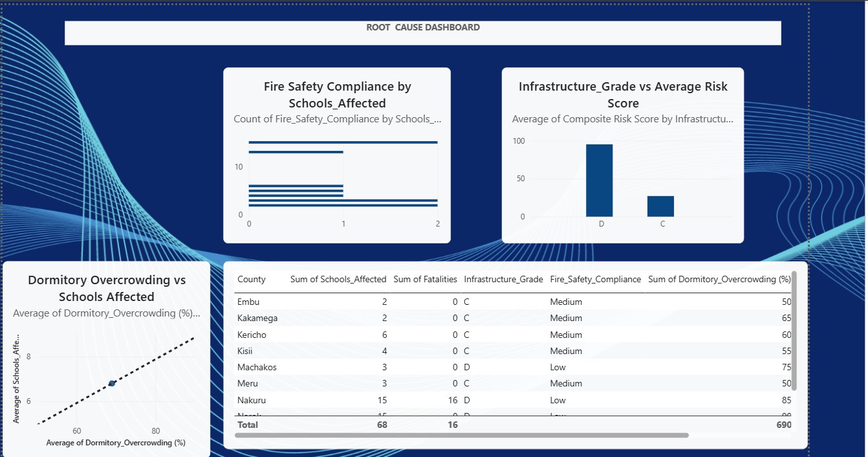Click Kakamega's overcrowding value 65
868x457 pixels.
786,318
